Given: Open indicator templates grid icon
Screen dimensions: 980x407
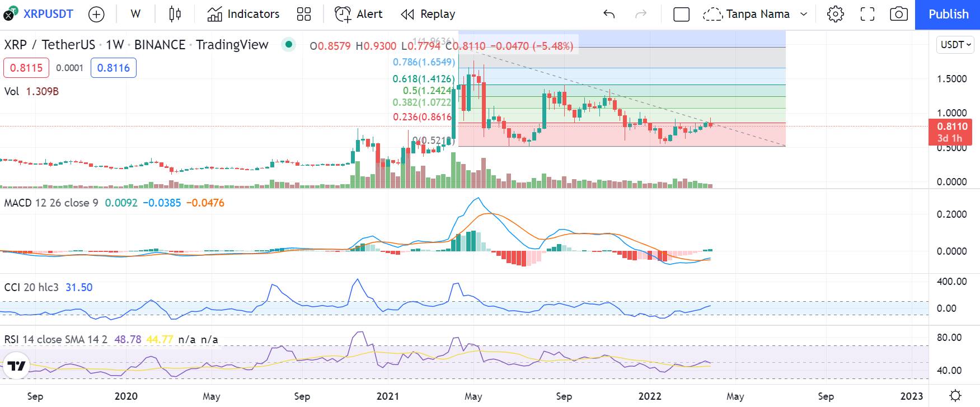Looking at the screenshot, I should tap(304, 14).
